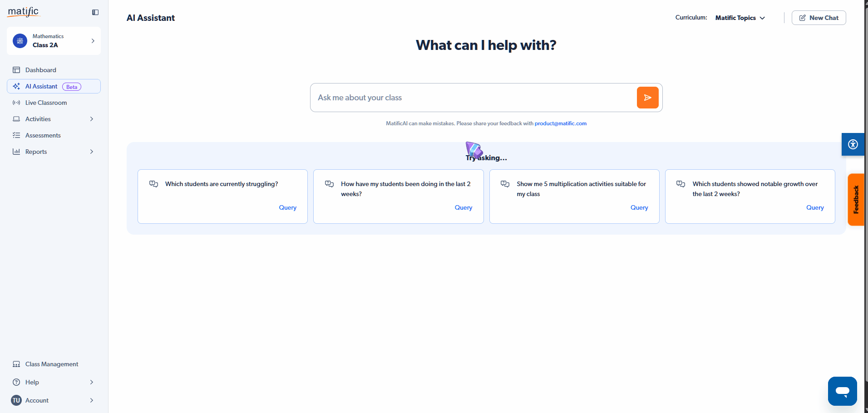
Task: Select Help from the sidebar
Action: point(32,382)
